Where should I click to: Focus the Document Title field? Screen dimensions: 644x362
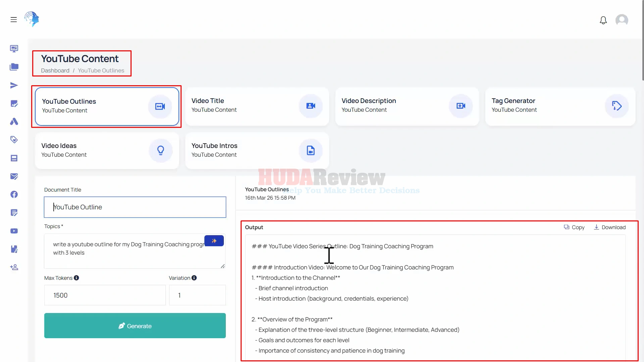tap(135, 207)
